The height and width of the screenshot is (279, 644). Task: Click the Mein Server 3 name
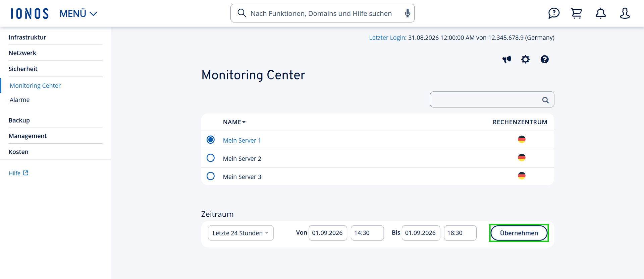pos(242,177)
